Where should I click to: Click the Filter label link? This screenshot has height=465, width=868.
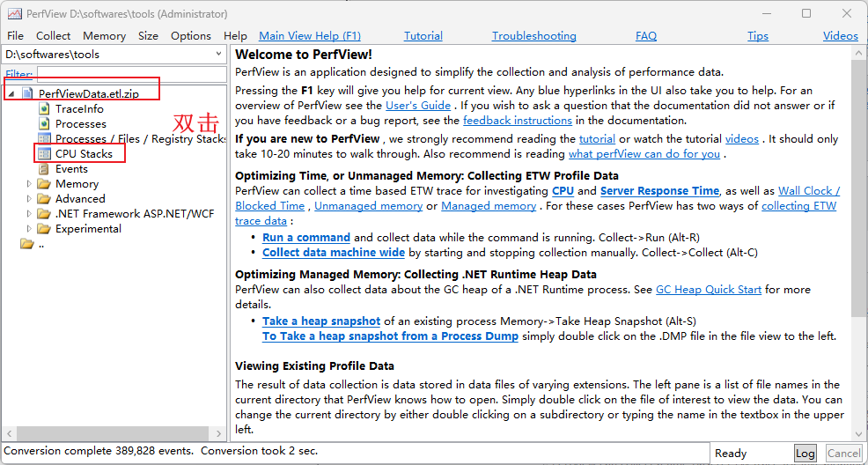(x=18, y=74)
